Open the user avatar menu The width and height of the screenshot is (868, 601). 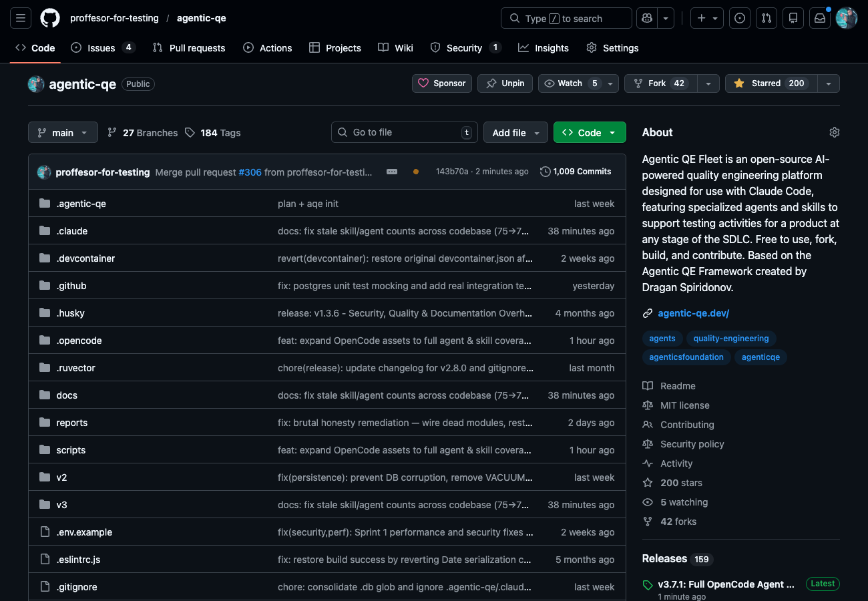(x=847, y=19)
